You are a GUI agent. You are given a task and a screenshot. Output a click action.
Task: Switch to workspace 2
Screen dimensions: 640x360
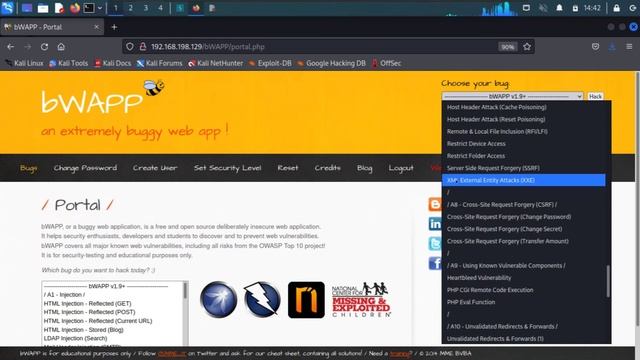point(131,8)
